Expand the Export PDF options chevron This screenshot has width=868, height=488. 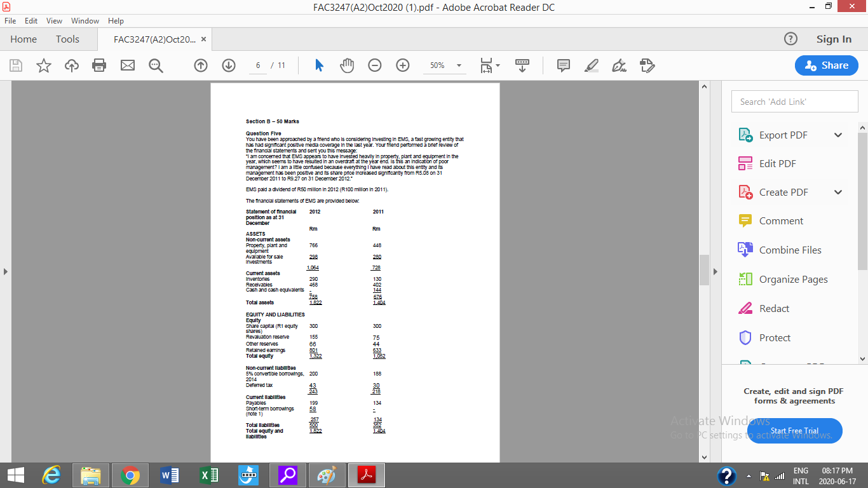pos(837,135)
